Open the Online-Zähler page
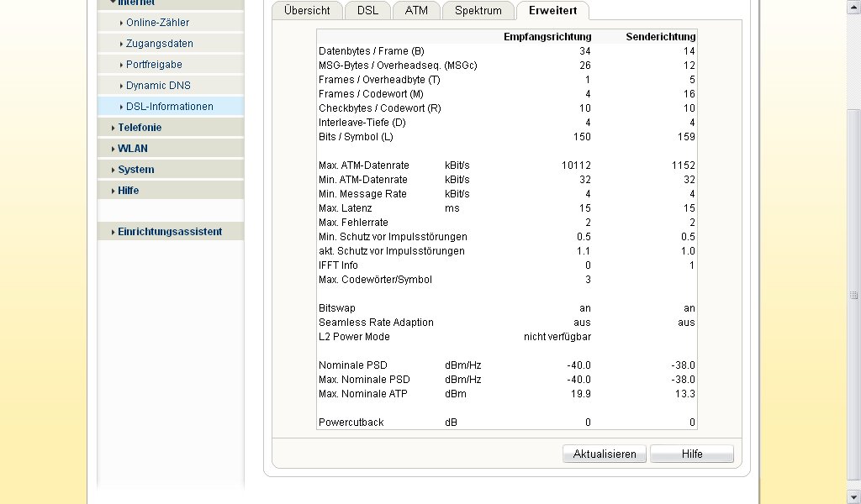This screenshot has height=504, width=861. [157, 23]
